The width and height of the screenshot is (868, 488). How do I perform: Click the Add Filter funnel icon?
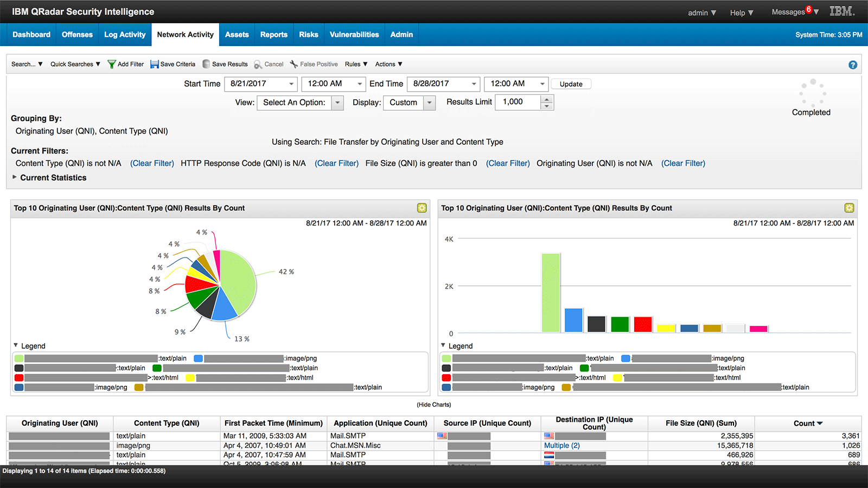pos(112,64)
